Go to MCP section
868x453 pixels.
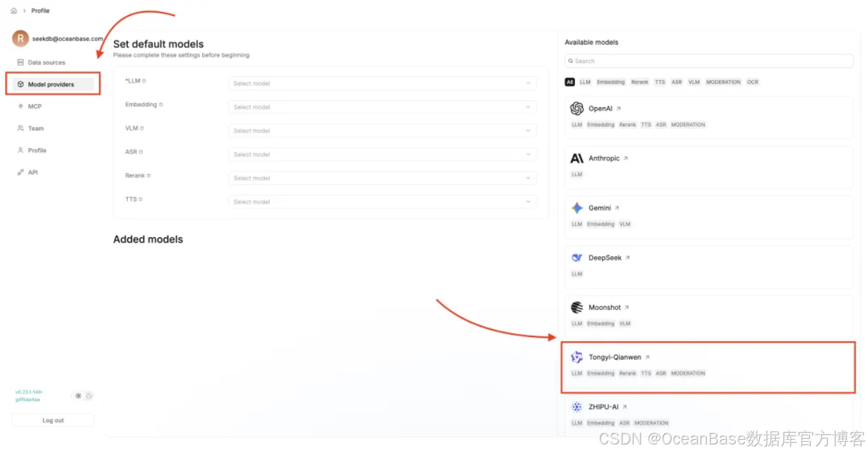pos(53,106)
